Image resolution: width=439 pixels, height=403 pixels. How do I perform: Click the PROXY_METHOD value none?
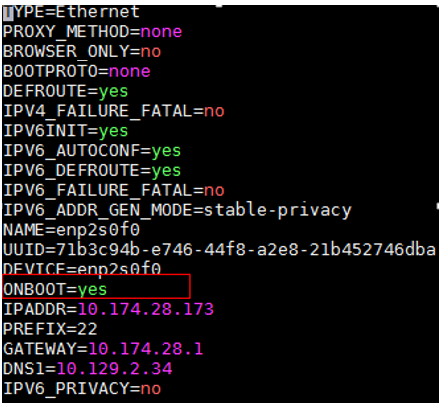(x=161, y=32)
